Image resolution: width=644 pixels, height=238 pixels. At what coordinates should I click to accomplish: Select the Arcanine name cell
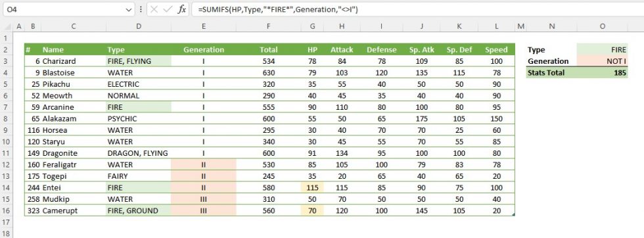point(73,107)
